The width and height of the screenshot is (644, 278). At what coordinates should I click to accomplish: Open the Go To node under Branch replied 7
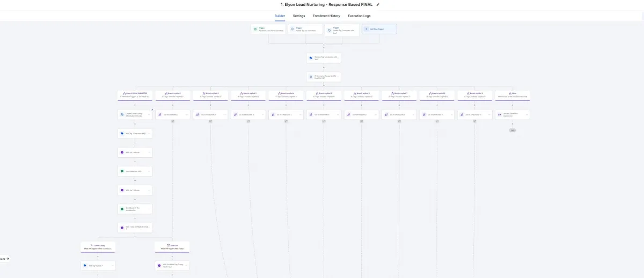(x=399, y=114)
